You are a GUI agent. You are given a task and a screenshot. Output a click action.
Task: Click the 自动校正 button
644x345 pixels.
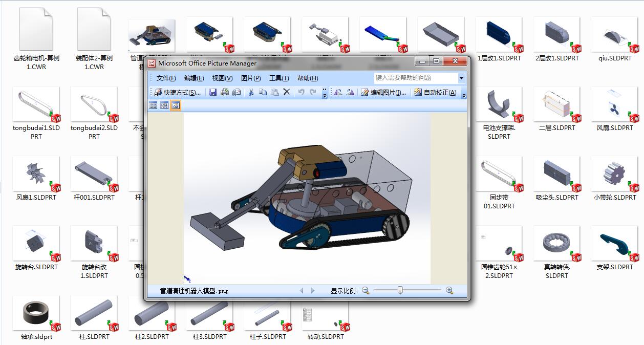click(x=435, y=93)
